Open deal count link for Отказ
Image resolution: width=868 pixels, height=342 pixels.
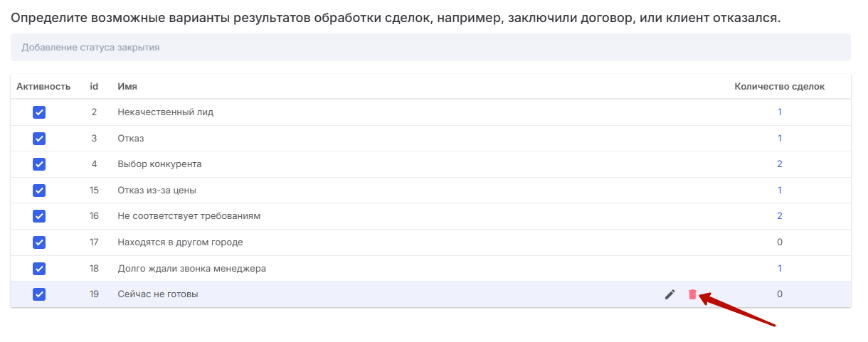(780, 138)
